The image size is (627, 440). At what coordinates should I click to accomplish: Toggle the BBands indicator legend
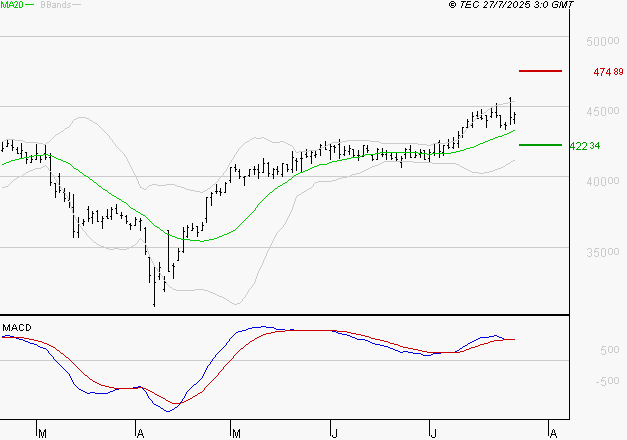[56, 5]
